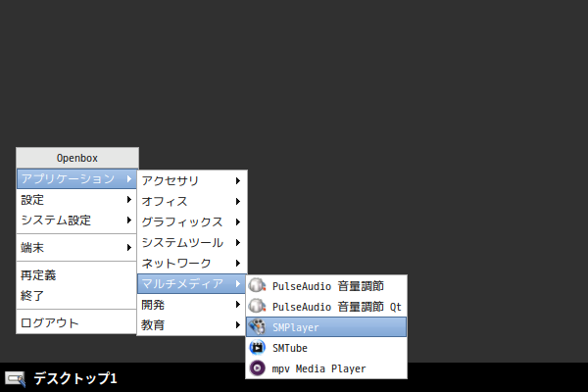Screen dimensions: 588x392
Task: Expand the arrow next to 開発
Action: [x=238, y=304]
